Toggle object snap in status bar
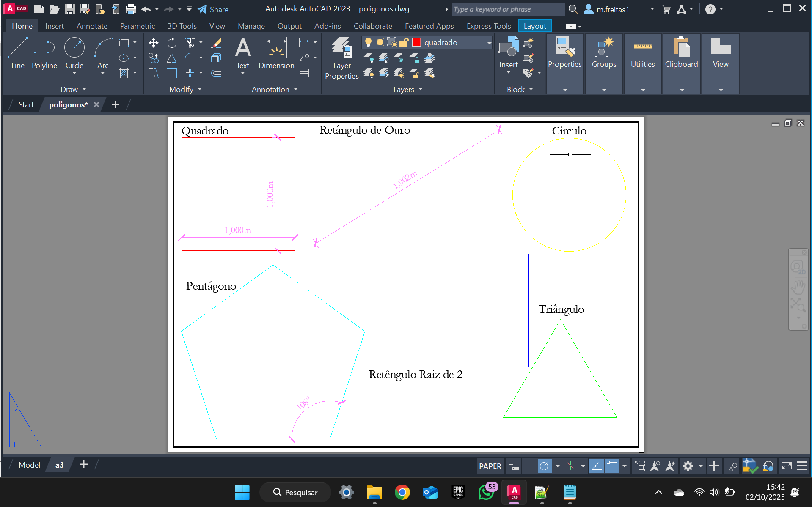 pos(611,466)
